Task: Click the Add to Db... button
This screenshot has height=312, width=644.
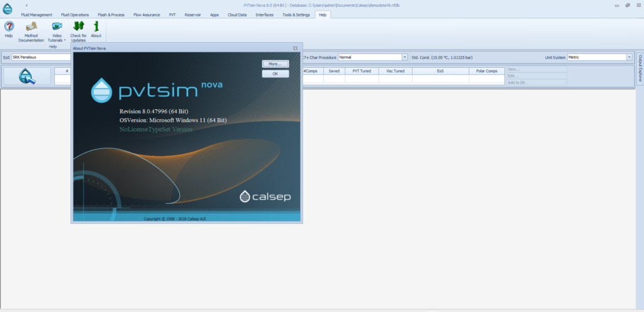Action: pyautogui.click(x=536, y=82)
